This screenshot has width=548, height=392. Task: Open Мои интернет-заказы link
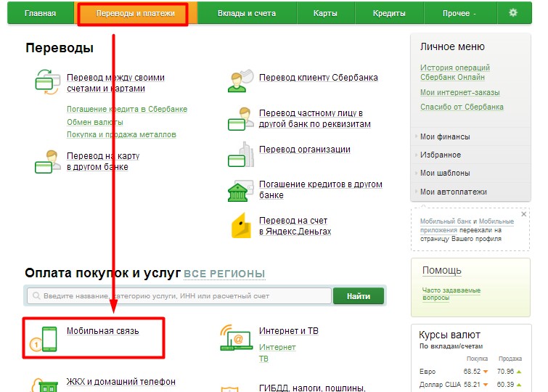coord(459,92)
